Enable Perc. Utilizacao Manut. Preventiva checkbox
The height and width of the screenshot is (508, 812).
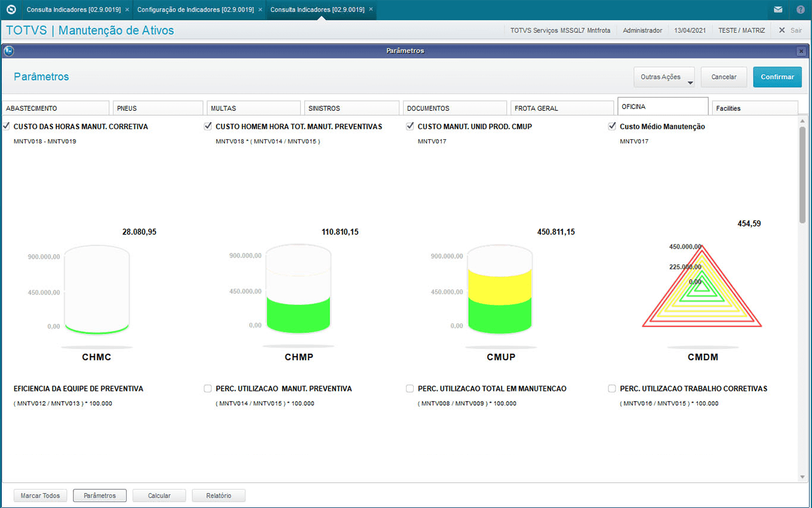click(208, 388)
